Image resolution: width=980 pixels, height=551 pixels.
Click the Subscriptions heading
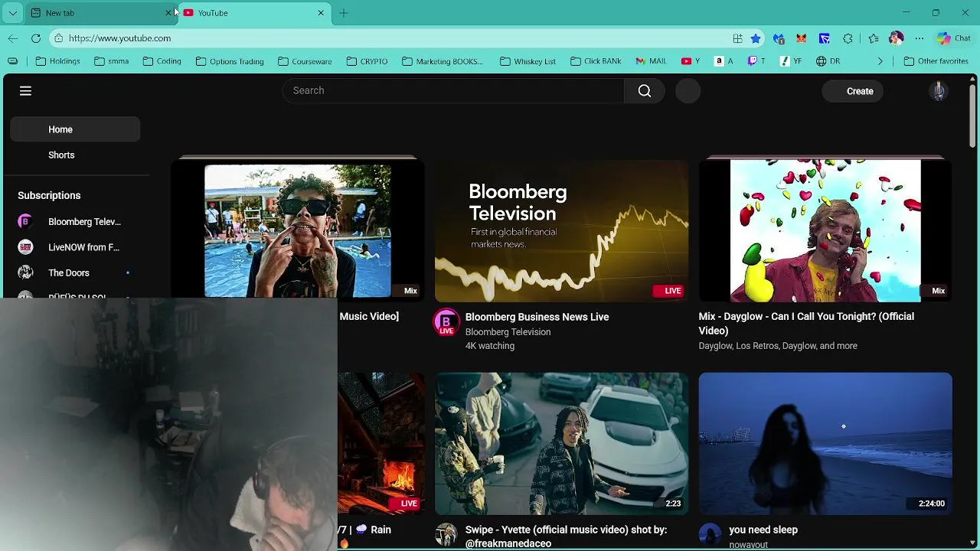tap(49, 195)
